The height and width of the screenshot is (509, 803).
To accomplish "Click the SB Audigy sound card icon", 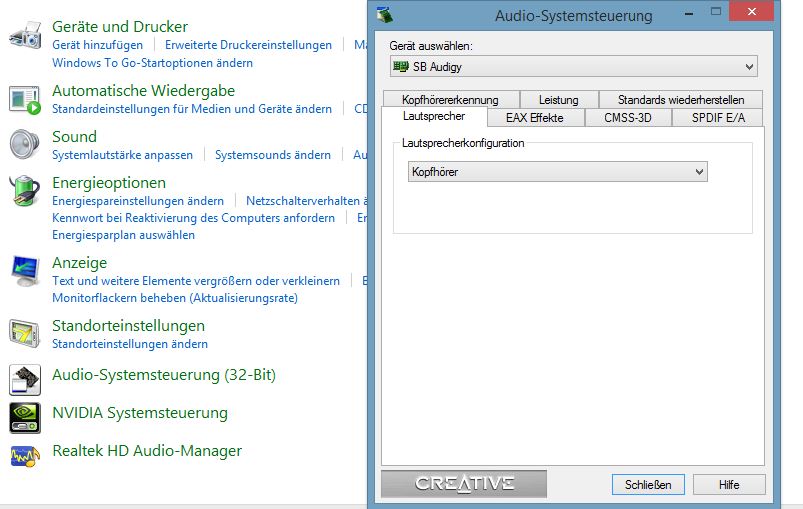I will tap(401, 67).
